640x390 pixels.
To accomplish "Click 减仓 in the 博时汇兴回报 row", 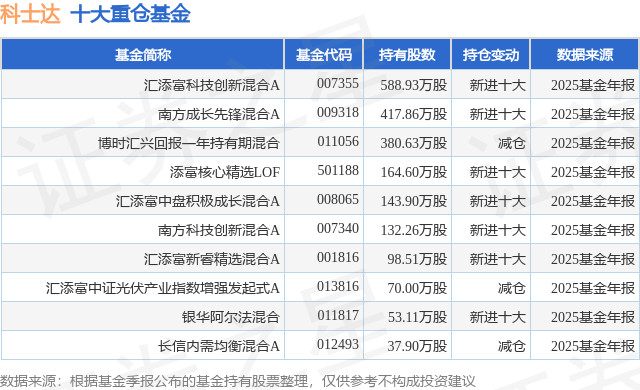I will 511,143.
